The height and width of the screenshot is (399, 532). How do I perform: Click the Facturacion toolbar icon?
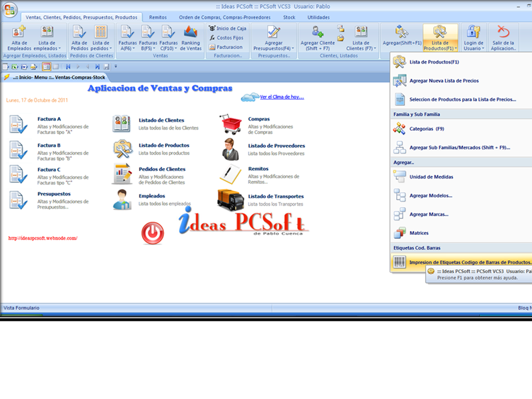pos(227,46)
